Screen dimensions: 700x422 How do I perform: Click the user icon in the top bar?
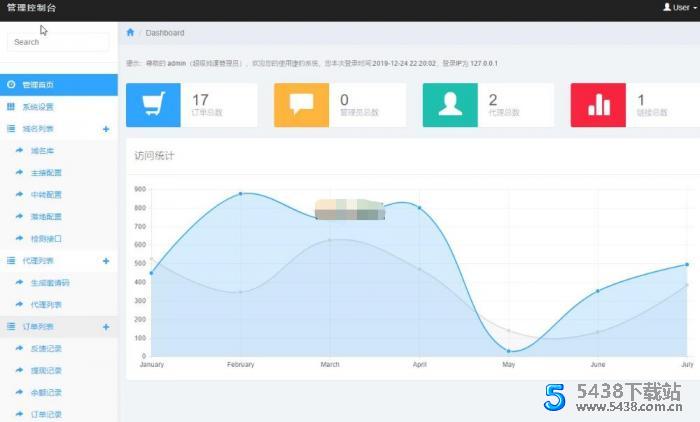tap(666, 7)
